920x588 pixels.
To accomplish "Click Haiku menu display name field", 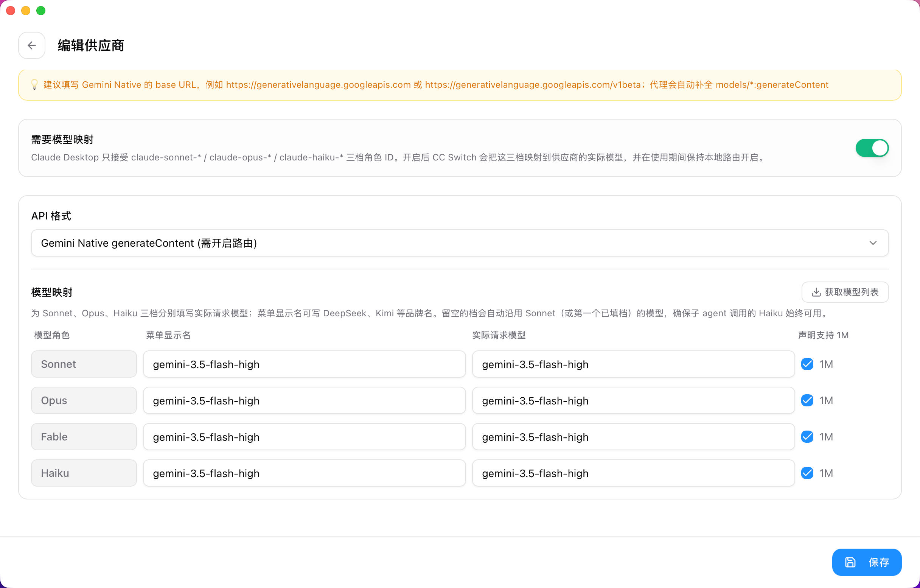I will (304, 473).
